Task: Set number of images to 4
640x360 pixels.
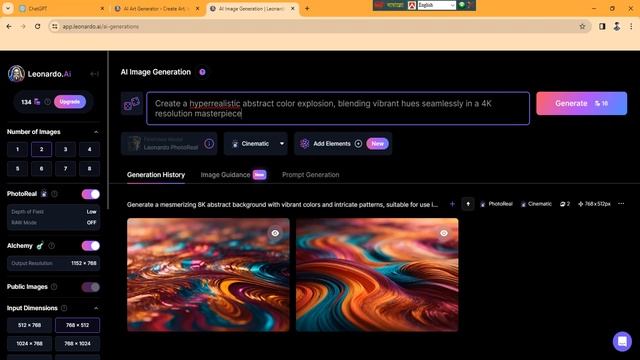Action: (89, 149)
